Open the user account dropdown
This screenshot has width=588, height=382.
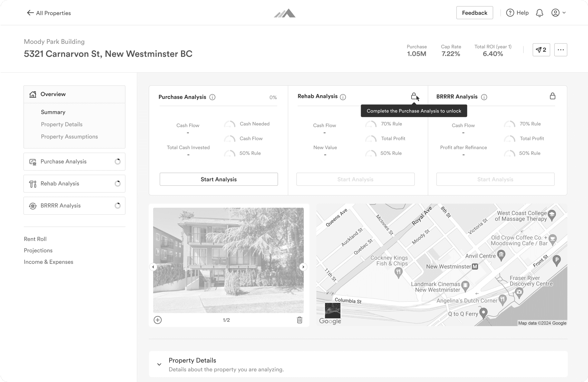(558, 13)
